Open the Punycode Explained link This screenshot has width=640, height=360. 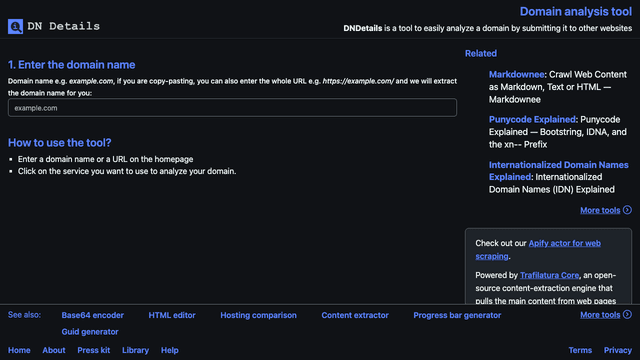coord(532,120)
